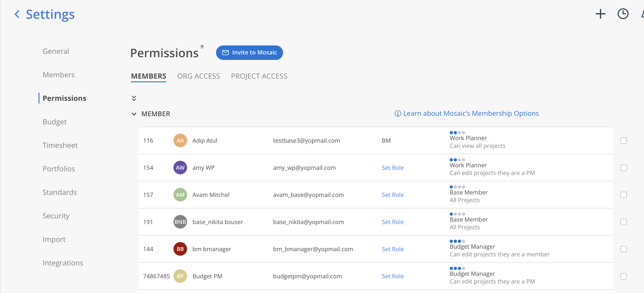Click Set Role for base_nikita bsuser
Screen dimensions: 644x293
tap(392, 222)
